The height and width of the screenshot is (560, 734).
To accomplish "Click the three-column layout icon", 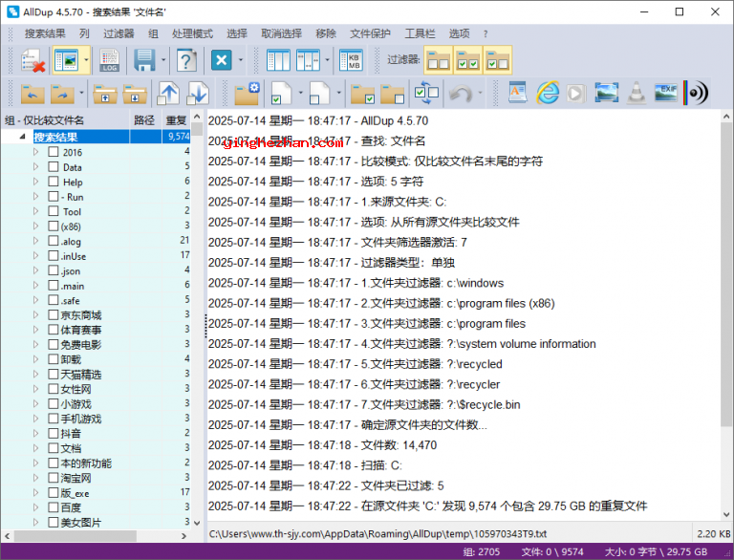I will (278, 60).
